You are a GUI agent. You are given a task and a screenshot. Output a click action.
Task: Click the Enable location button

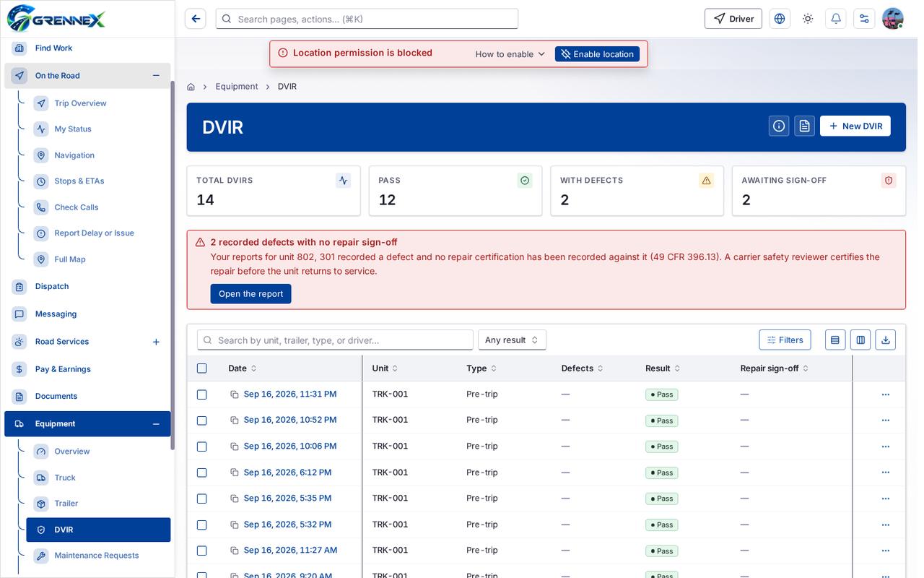[597, 54]
